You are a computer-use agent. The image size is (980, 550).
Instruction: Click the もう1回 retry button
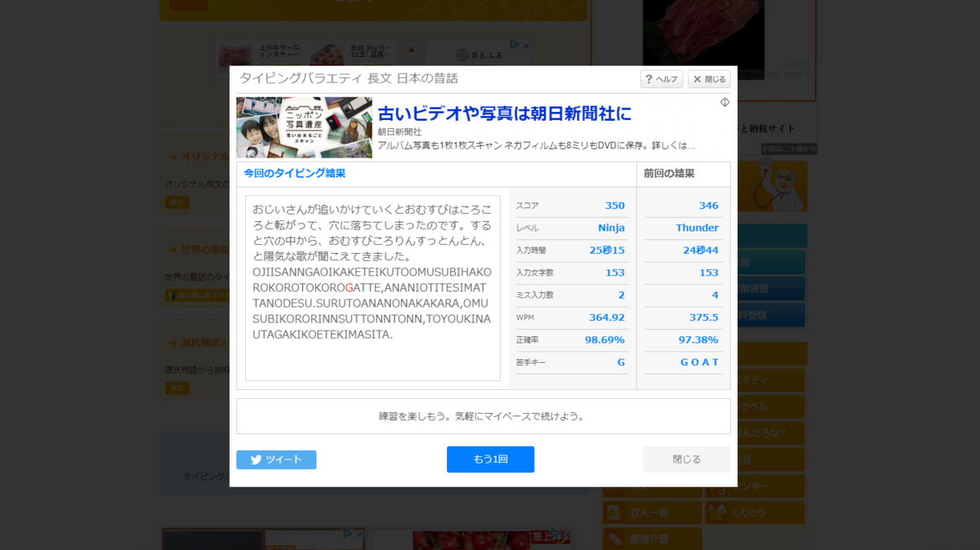tap(490, 459)
